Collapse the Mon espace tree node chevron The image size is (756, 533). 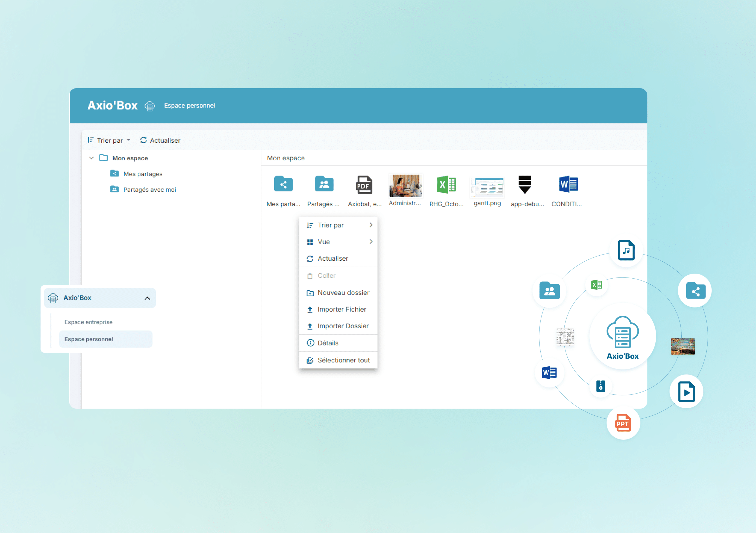[92, 158]
